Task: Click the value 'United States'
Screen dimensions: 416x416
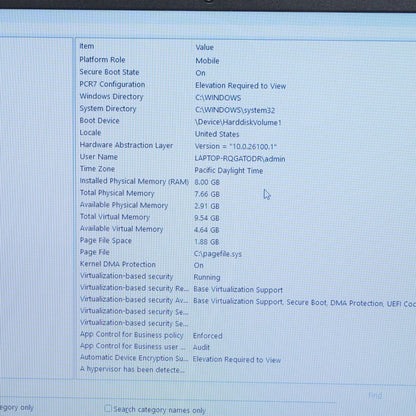Action: [x=217, y=134]
